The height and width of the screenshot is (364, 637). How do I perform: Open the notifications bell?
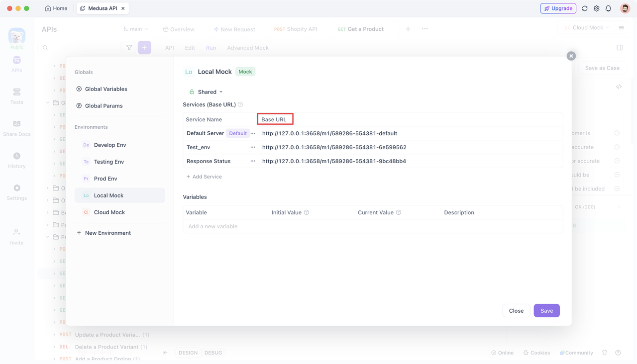point(608,8)
